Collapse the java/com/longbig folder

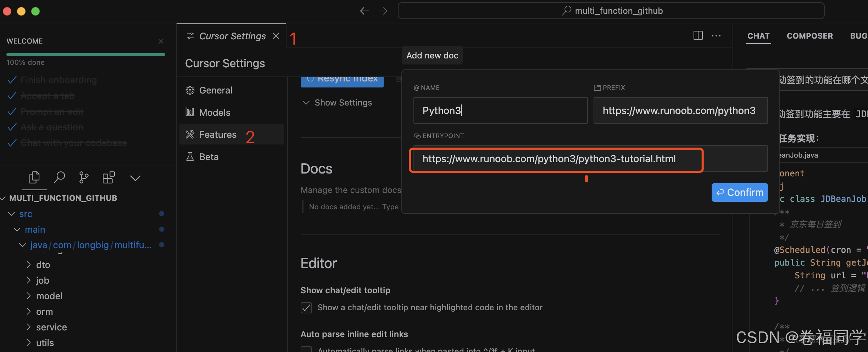(91, 245)
